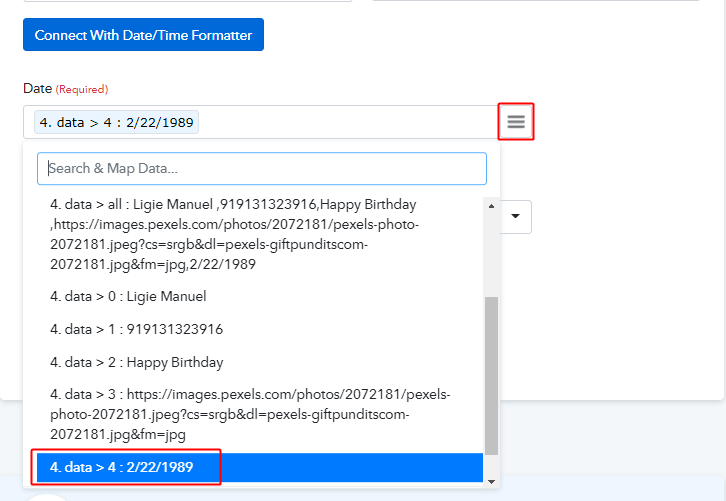
Task: Click the mapped date tag in Date field
Action: click(x=116, y=122)
